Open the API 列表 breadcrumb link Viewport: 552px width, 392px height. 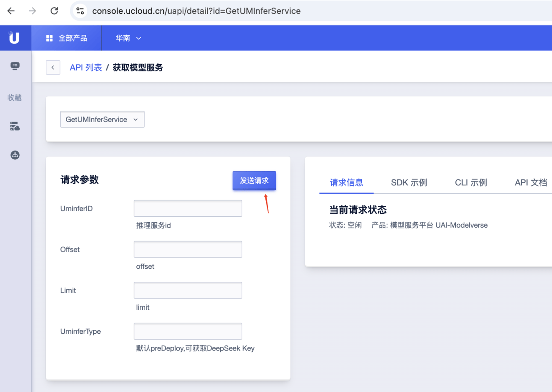point(86,67)
